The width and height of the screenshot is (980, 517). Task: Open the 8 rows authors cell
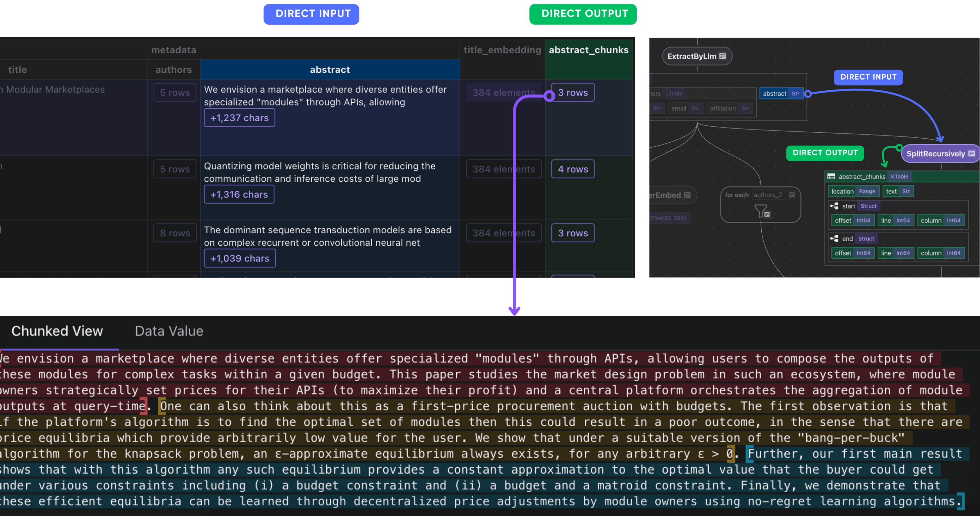175,233
